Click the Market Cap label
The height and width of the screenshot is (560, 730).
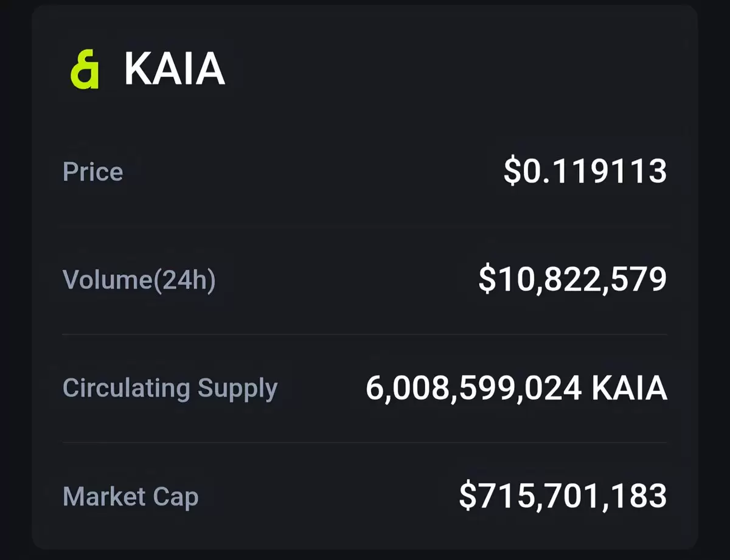pos(131,497)
